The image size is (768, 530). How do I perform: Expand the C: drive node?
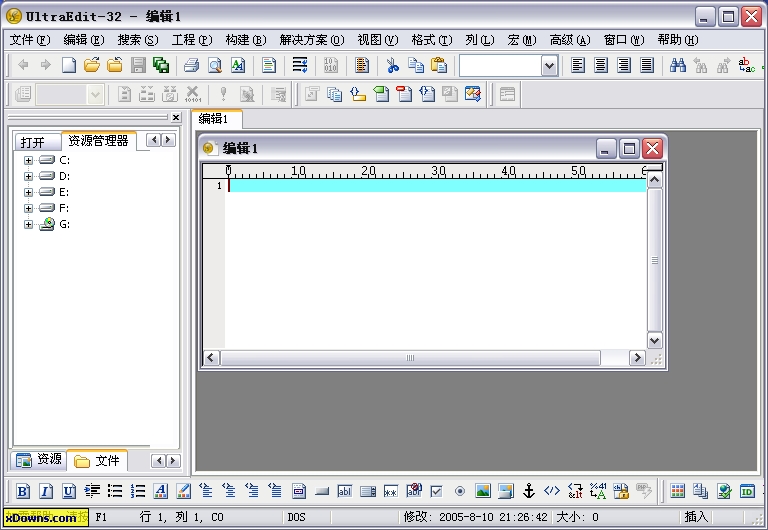coord(28,160)
